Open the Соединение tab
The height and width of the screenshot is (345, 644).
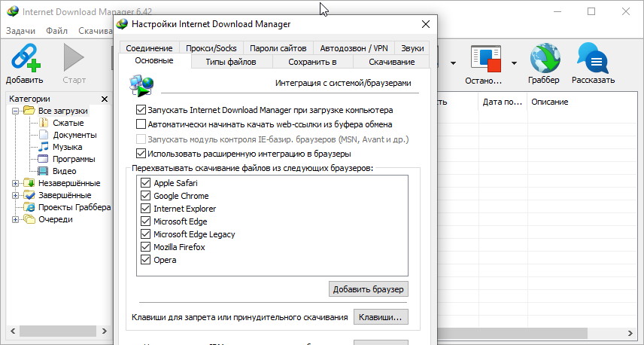(149, 48)
